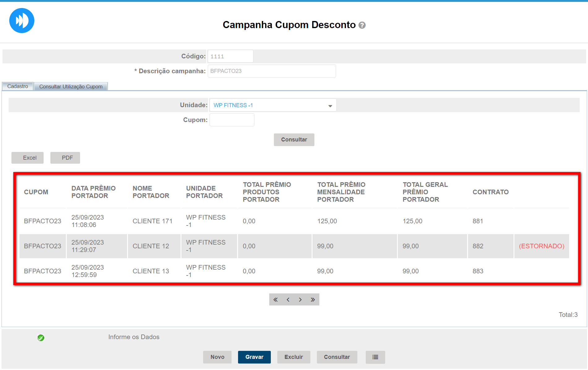Export results to Excel
This screenshot has width=588, height=370.
click(28, 158)
